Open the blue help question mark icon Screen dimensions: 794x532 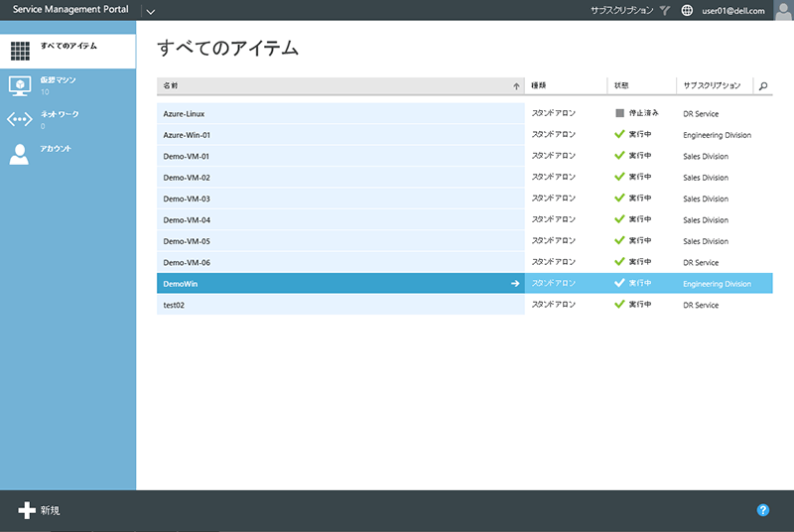[763, 510]
